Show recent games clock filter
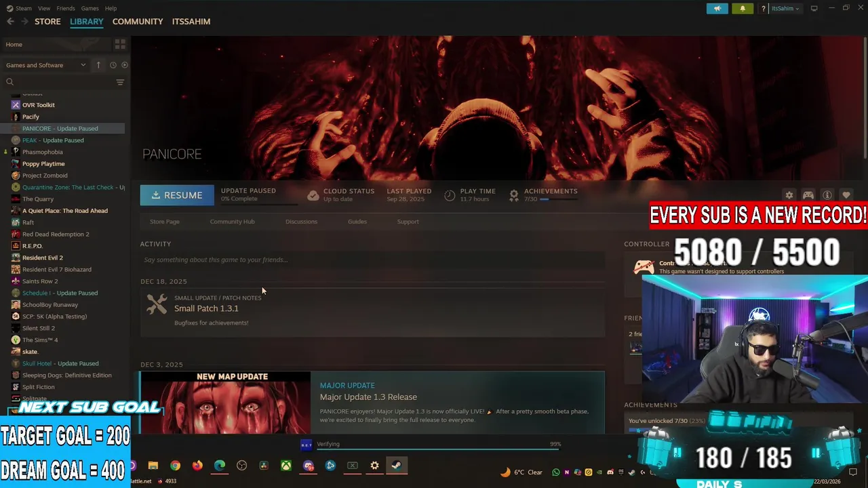This screenshot has width=868, height=488. 113,65
